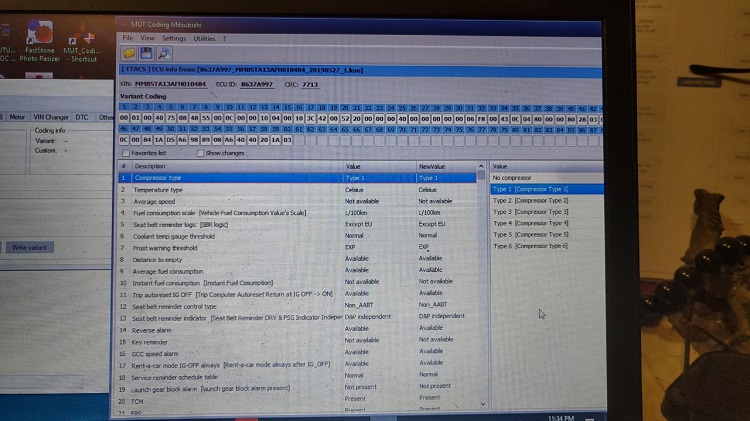Image resolution: width=750 pixels, height=421 pixels.
Task: Select the Service reminder schedule table row
Action: pos(297,377)
